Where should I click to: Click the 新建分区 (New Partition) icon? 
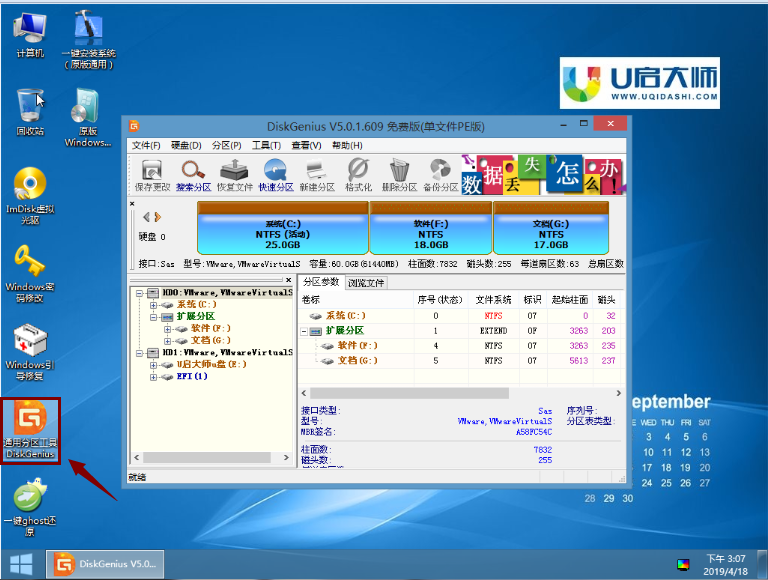(316, 173)
